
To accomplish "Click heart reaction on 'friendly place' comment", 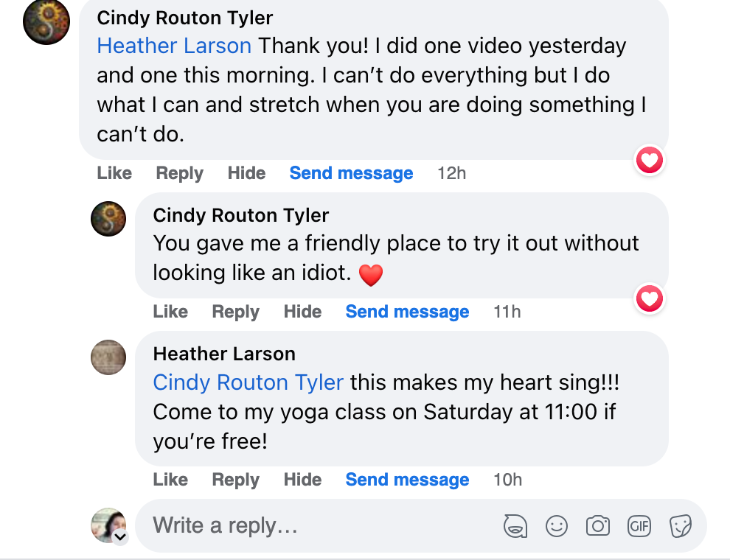I will click(x=650, y=298).
